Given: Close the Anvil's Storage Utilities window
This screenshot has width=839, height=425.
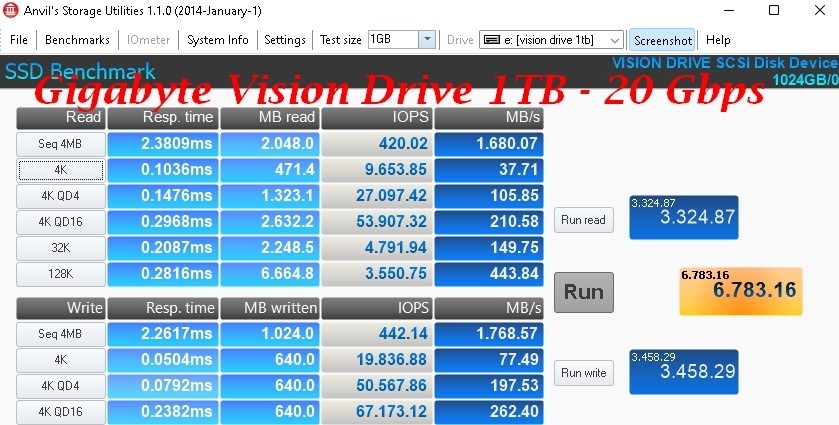Looking at the screenshot, I should [820, 10].
